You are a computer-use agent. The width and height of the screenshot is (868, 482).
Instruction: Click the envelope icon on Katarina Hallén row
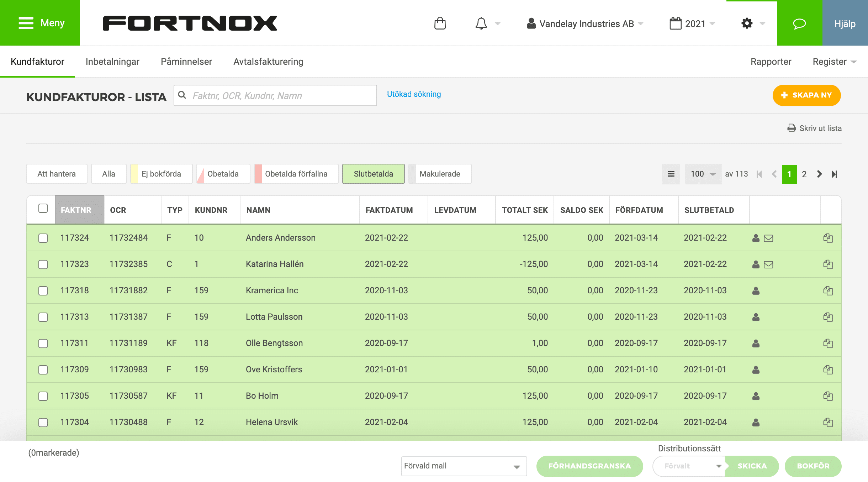(x=768, y=264)
